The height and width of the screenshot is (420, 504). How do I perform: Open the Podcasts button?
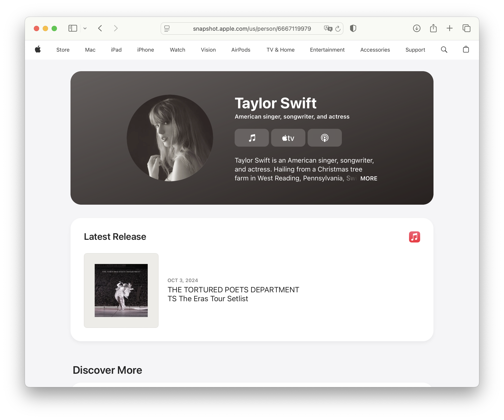pos(325,138)
